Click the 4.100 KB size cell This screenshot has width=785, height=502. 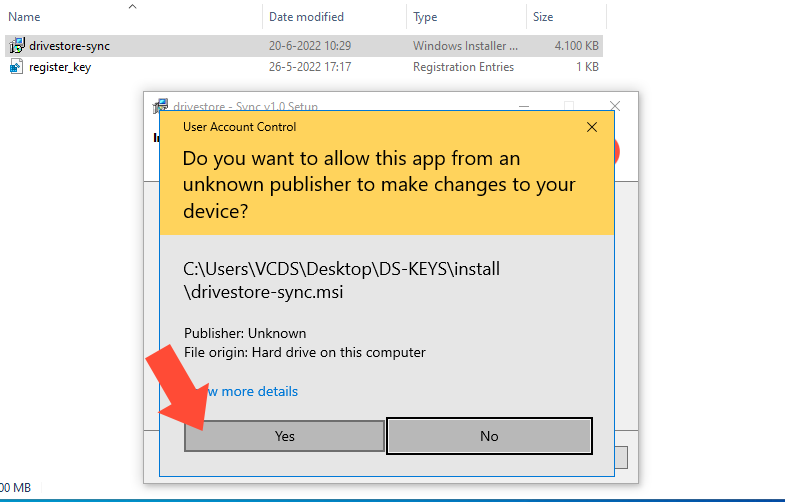click(577, 46)
